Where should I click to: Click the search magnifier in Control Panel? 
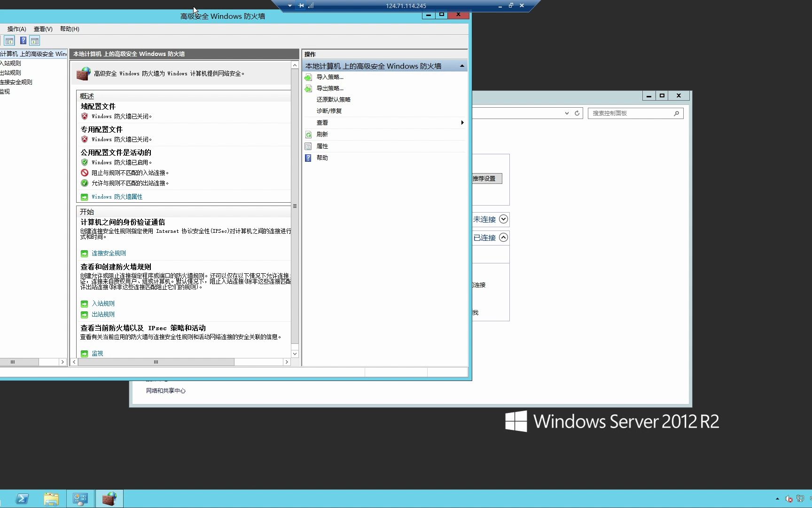(x=676, y=113)
